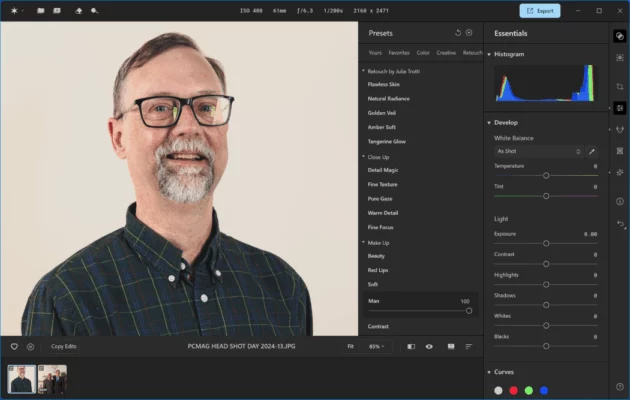
Task: Collapse Retouch by Julia Trotti preset group
Action: 364,71
